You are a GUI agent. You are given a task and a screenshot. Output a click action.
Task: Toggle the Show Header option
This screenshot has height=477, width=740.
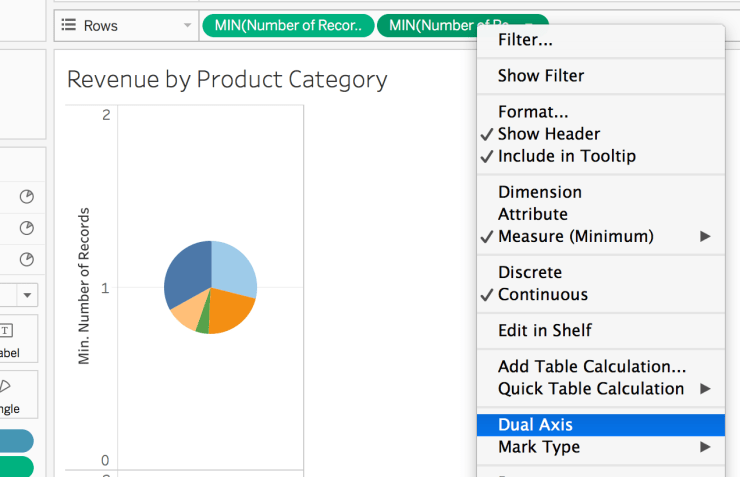click(x=549, y=134)
